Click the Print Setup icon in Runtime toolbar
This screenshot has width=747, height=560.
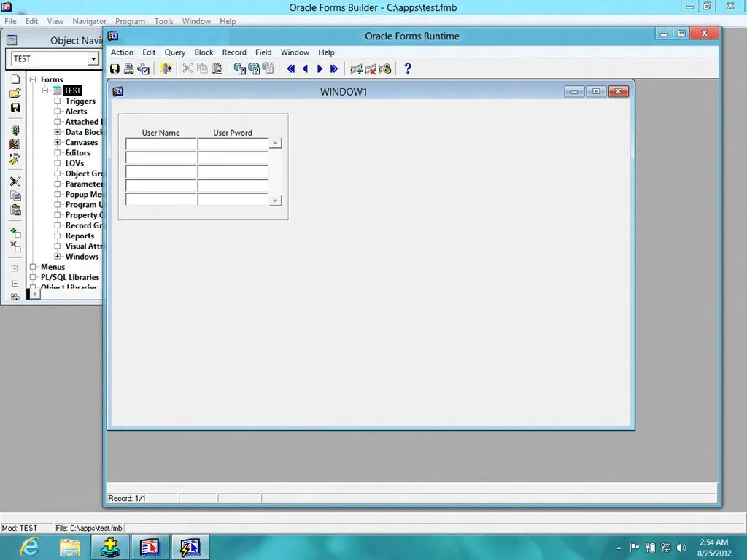click(x=144, y=69)
